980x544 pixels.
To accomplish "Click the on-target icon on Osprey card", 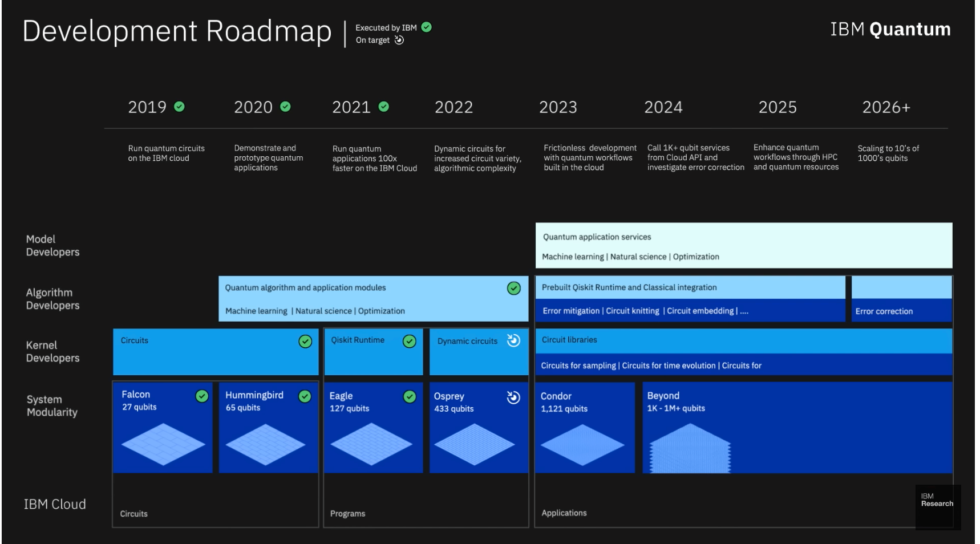I will tap(513, 397).
